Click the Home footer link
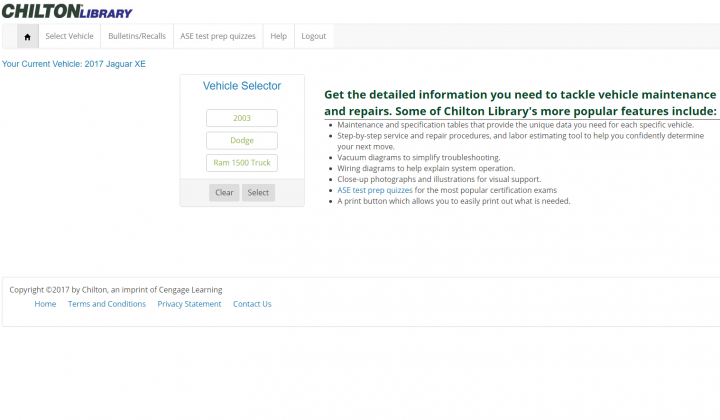 pos(45,304)
